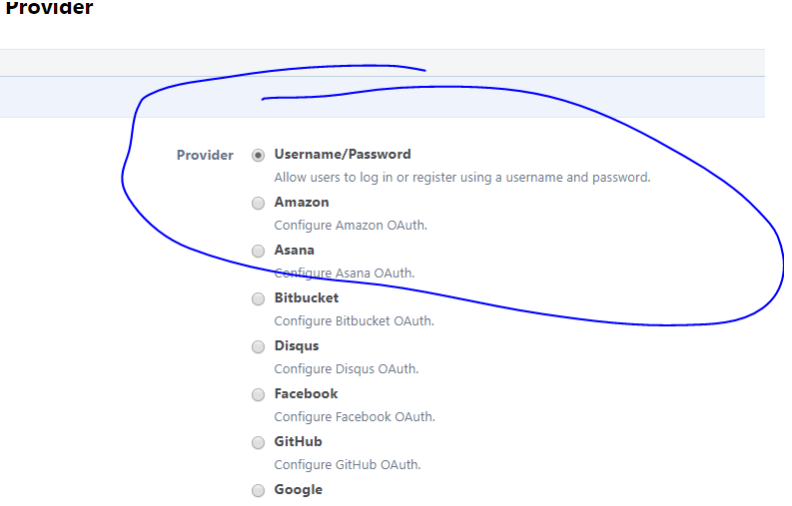792x506 pixels.
Task: Select the Username/Password radio button
Action: (x=258, y=155)
